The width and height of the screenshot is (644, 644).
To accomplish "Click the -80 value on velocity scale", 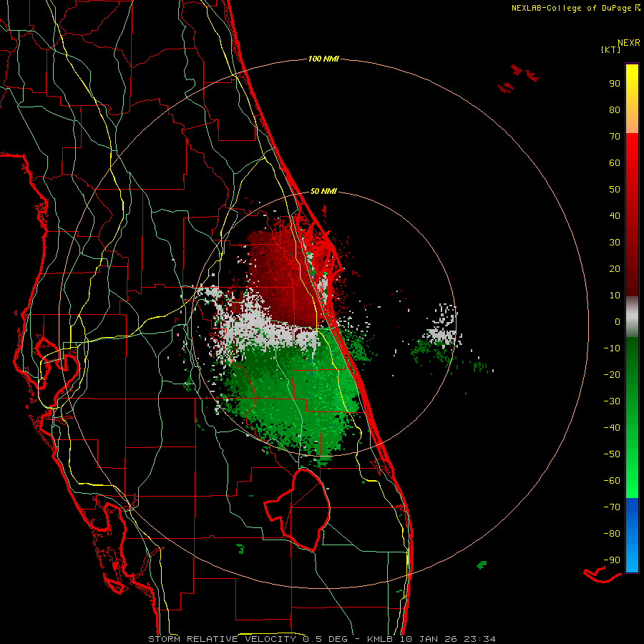I will pos(612,534).
